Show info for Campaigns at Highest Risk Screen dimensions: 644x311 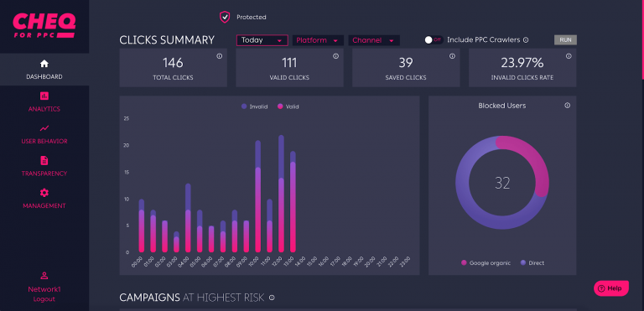tap(272, 298)
